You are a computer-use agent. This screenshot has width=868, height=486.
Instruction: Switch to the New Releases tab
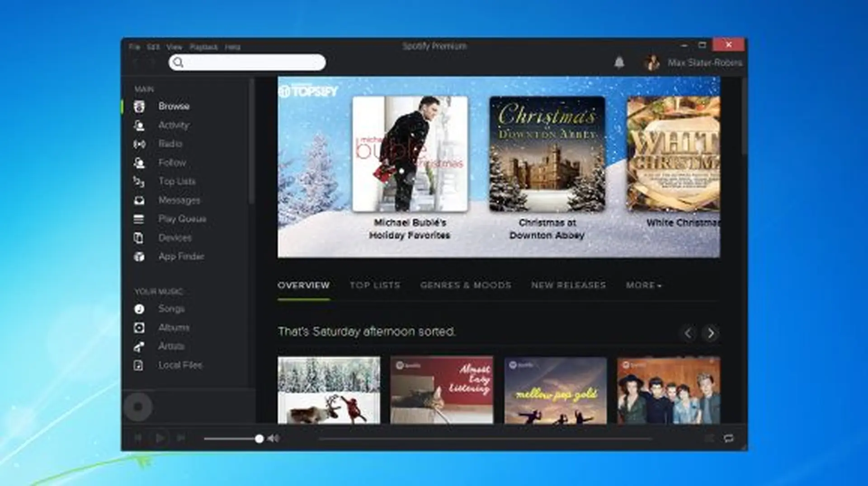pyautogui.click(x=568, y=285)
